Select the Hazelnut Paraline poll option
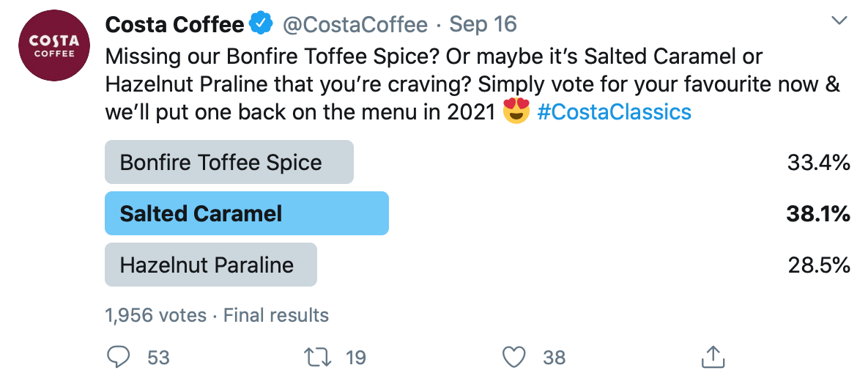This screenshot has width=868, height=376. tap(211, 265)
